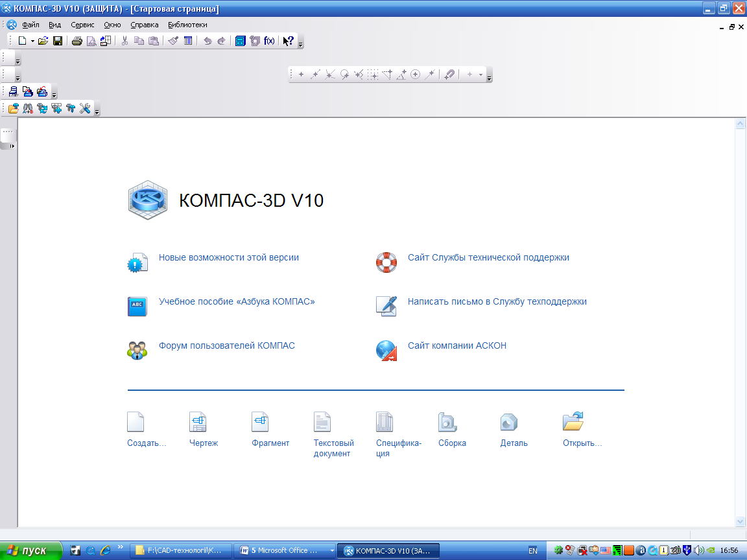The image size is (747, 560).
Task: Click the Save floppy disk icon
Action: [58, 41]
